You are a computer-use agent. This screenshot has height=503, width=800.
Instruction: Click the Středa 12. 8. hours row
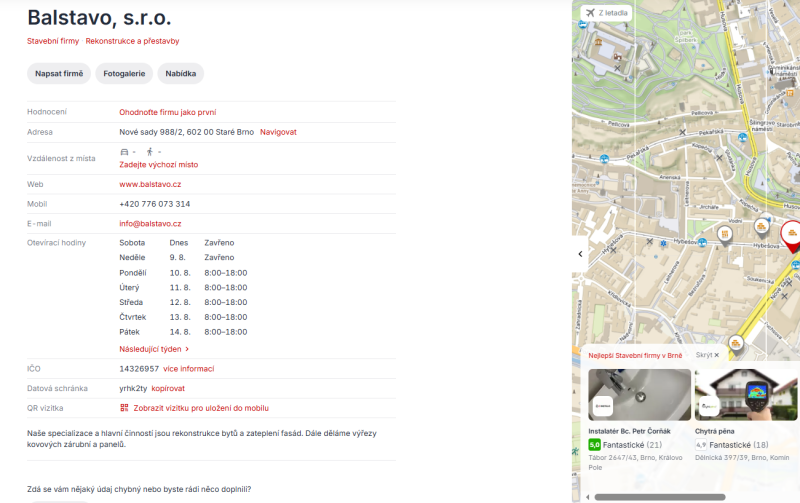click(183, 303)
